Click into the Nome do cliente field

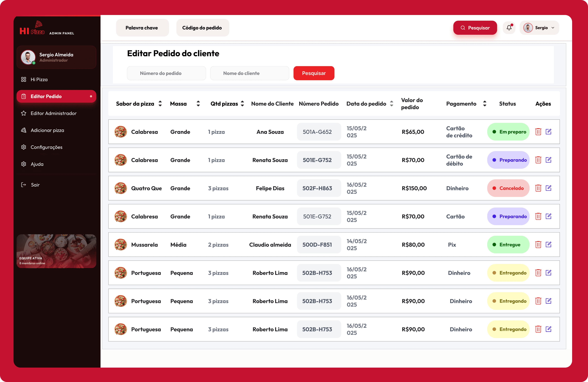click(249, 73)
